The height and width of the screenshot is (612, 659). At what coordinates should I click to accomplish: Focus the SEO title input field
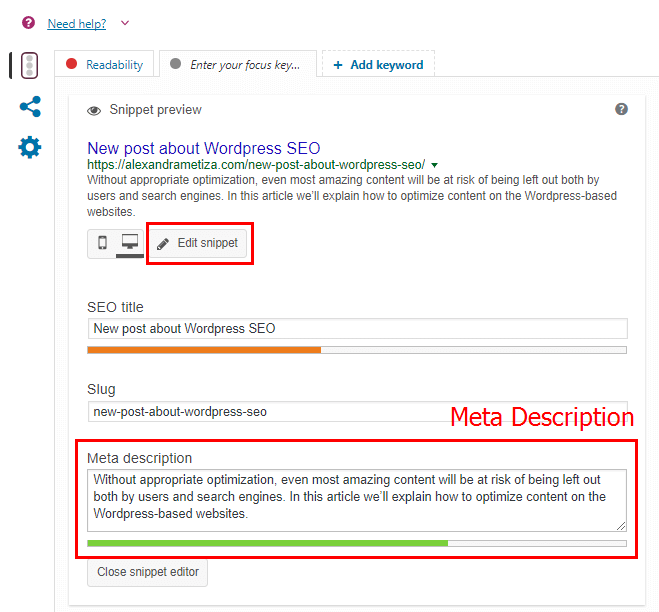[x=358, y=328]
